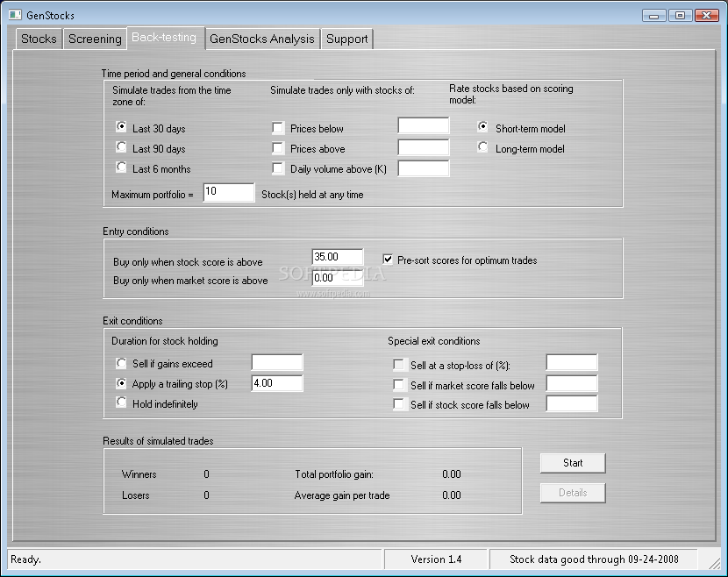Click the Prices below value field
728x577 pixels.
(x=424, y=125)
